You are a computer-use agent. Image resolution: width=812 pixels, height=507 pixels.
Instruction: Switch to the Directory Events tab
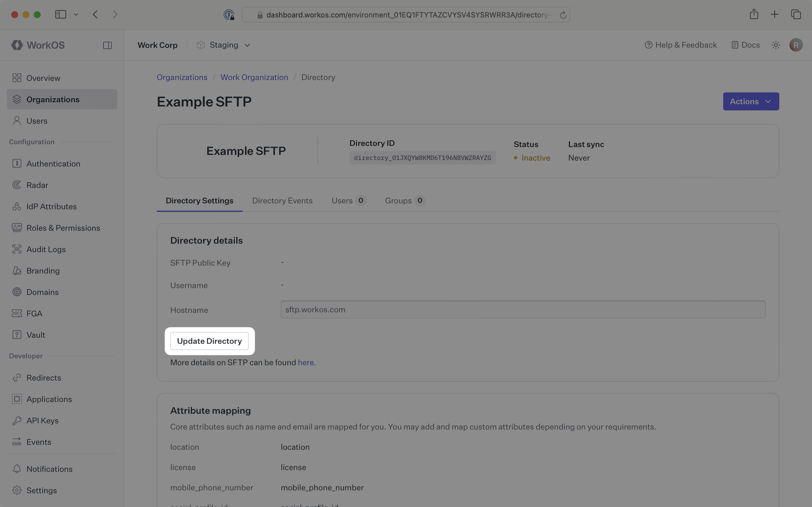point(282,201)
